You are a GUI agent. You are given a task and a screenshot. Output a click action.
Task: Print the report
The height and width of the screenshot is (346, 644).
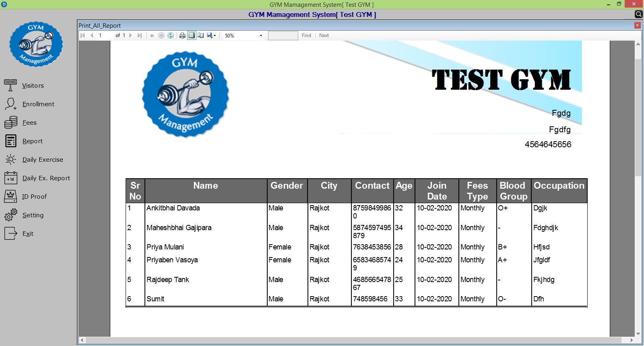(182, 35)
